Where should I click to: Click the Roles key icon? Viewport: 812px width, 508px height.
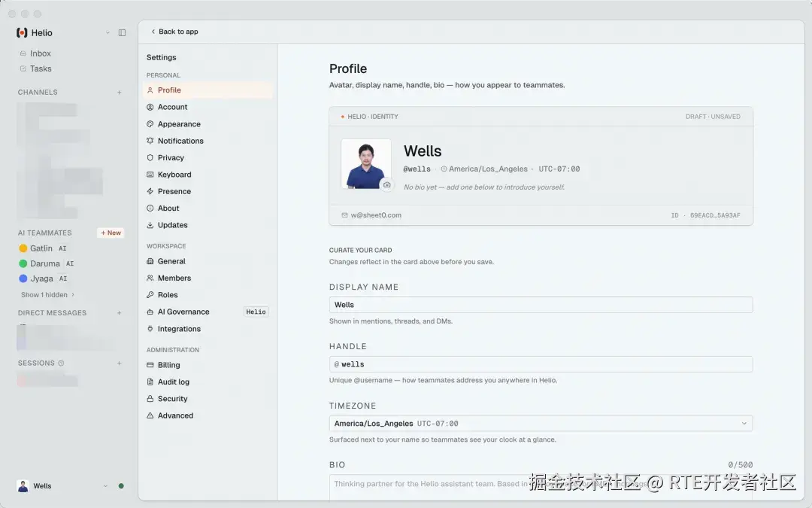pyautogui.click(x=150, y=295)
